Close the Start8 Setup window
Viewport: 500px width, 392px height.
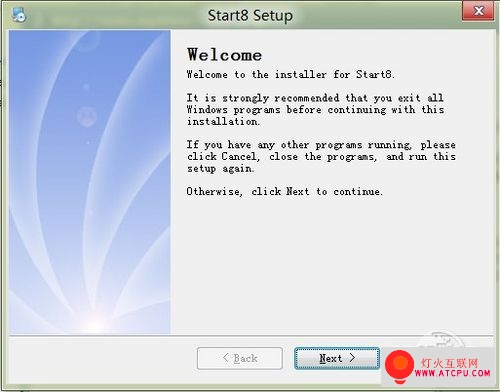pyautogui.click(x=478, y=11)
